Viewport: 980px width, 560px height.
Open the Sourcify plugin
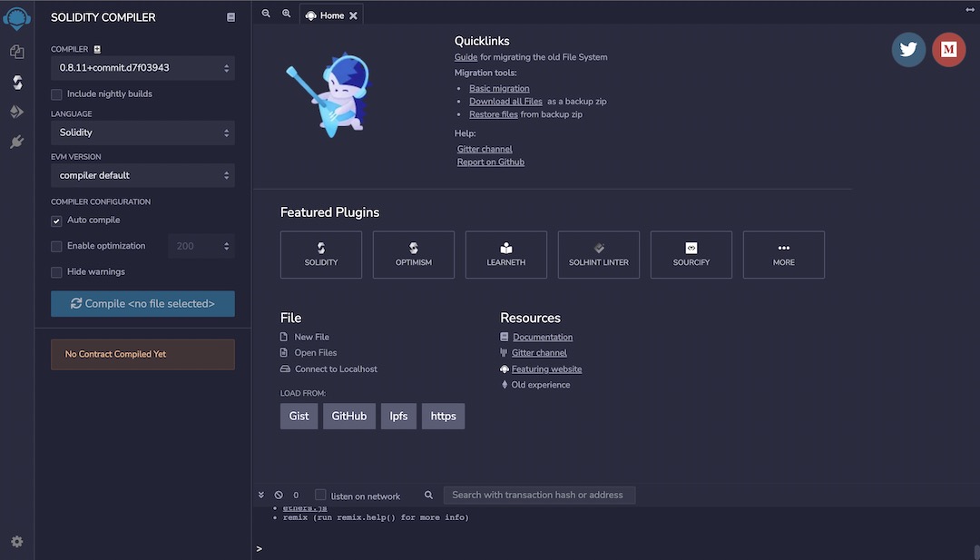click(x=691, y=254)
